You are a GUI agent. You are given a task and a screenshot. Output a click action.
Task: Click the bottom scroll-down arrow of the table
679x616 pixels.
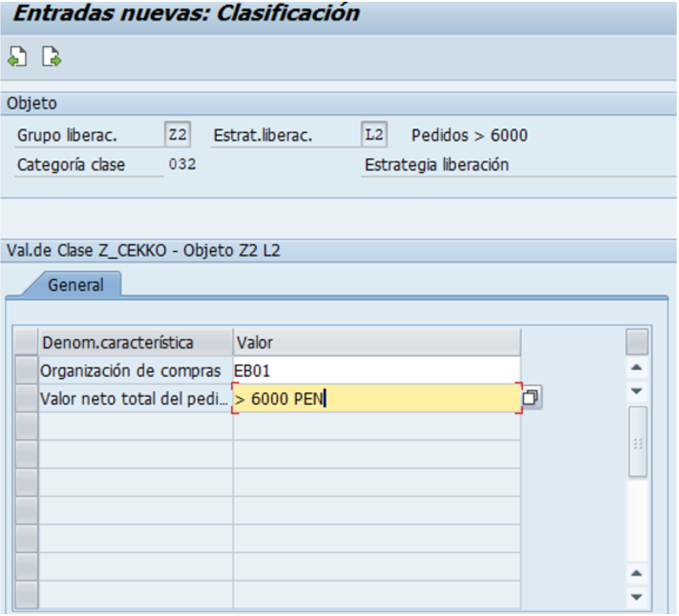[x=637, y=597]
